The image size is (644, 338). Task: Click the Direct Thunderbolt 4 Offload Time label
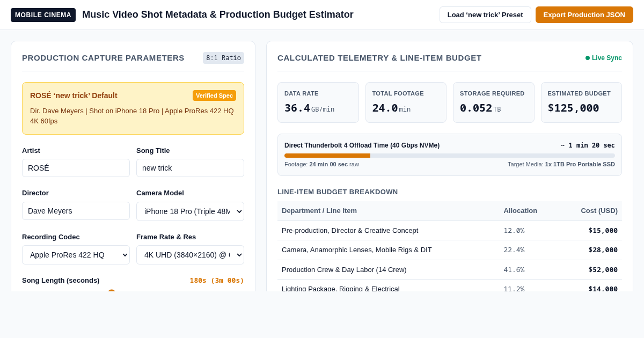click(x=362, y=145)
